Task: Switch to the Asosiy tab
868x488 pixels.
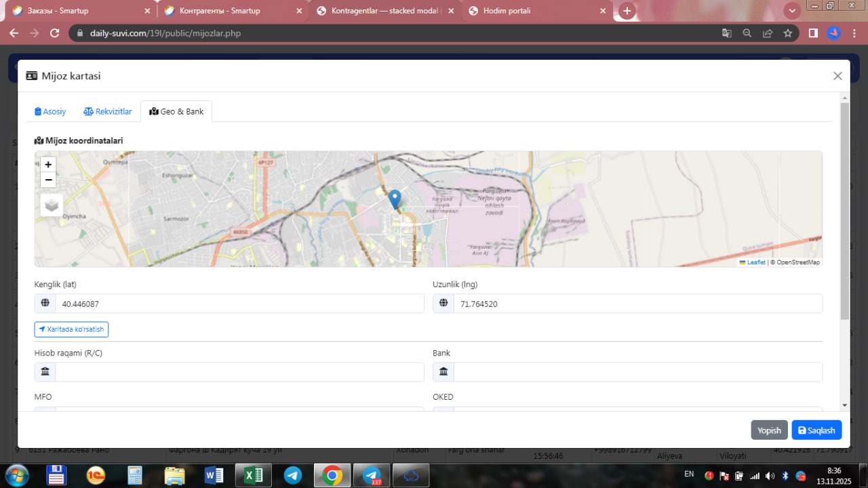Action: (x=50, y=111)
